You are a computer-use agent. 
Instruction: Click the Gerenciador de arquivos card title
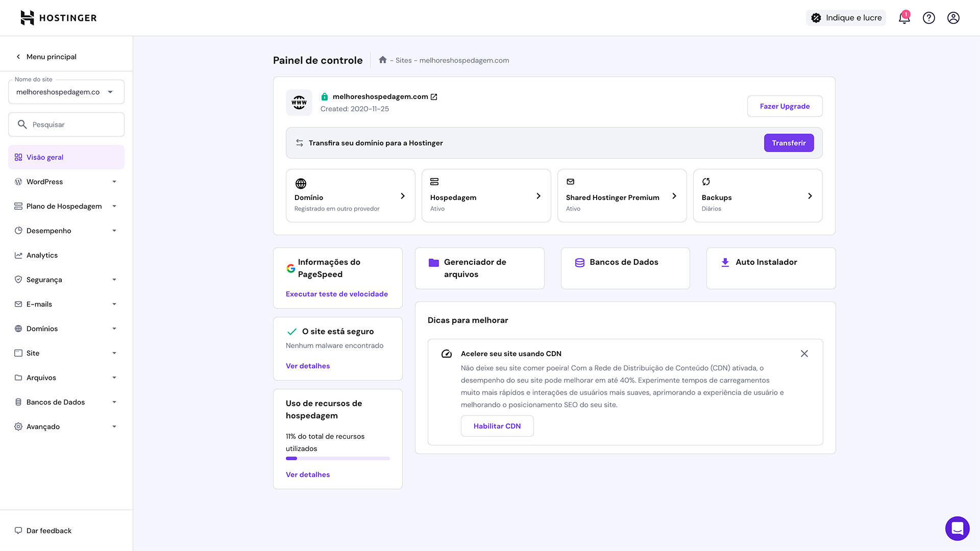pyautogui.click(x=475, y=268)
